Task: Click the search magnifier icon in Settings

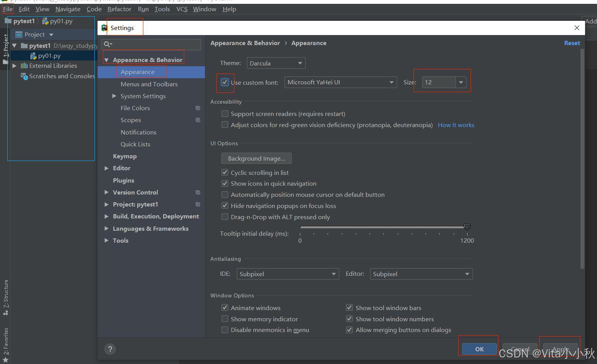Action: pyautogui.click(x=108, y=44)
